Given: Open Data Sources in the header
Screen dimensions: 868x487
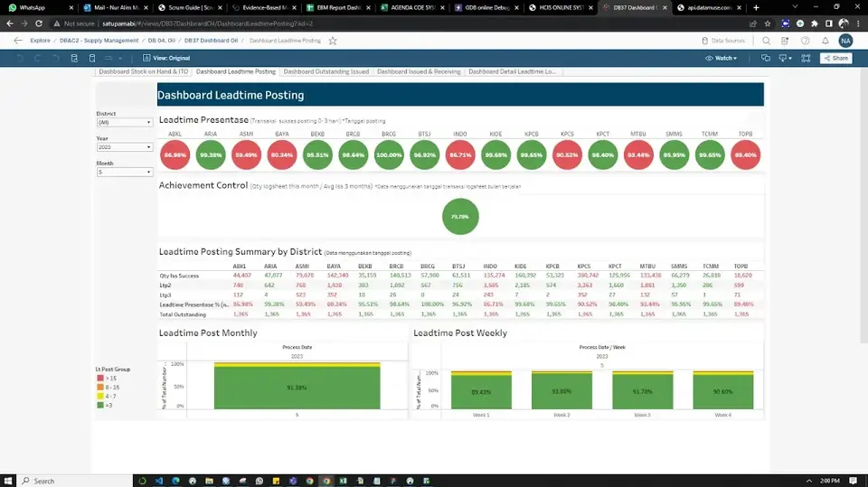Looking at the screenshot, I should (723, 41).
